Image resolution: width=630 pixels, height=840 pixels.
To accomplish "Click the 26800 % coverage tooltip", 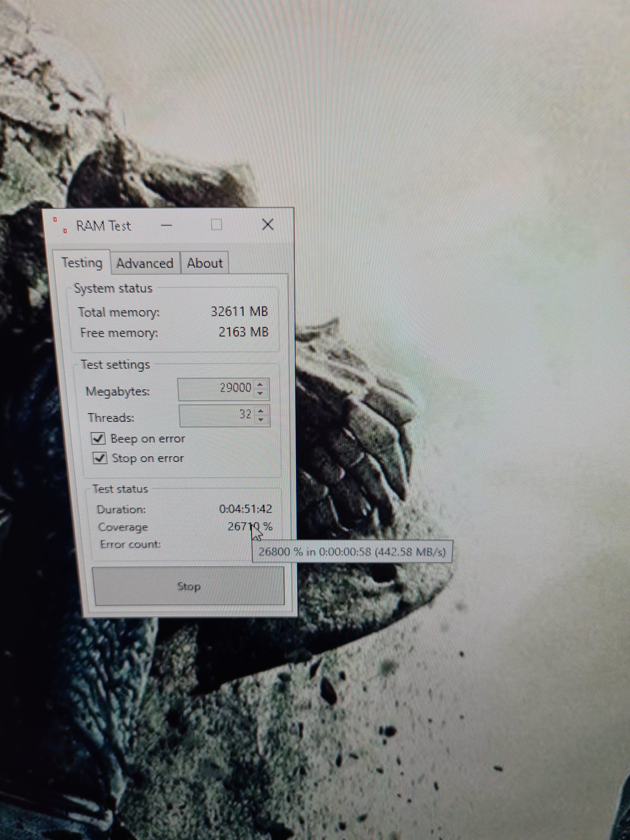I will pos(352,551).
